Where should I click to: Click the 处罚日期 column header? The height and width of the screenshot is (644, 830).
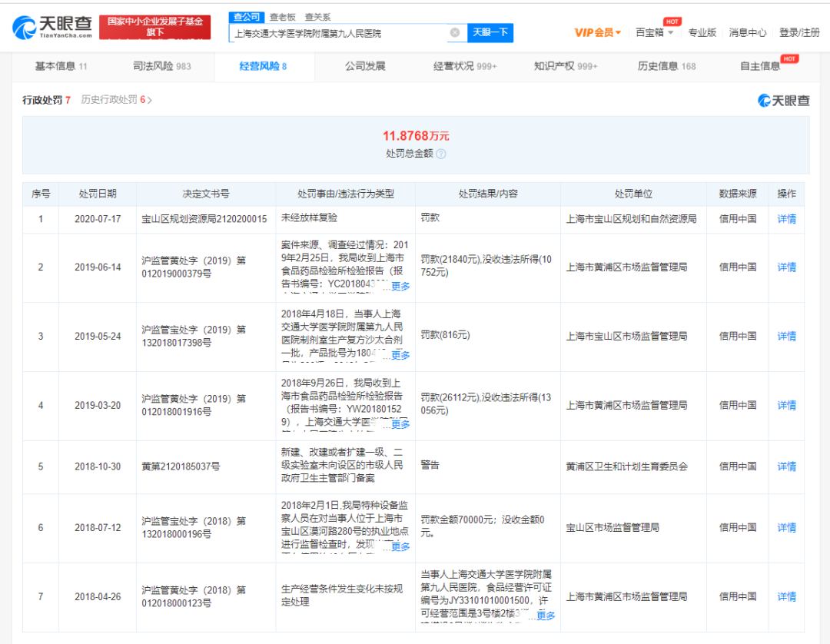98,194
